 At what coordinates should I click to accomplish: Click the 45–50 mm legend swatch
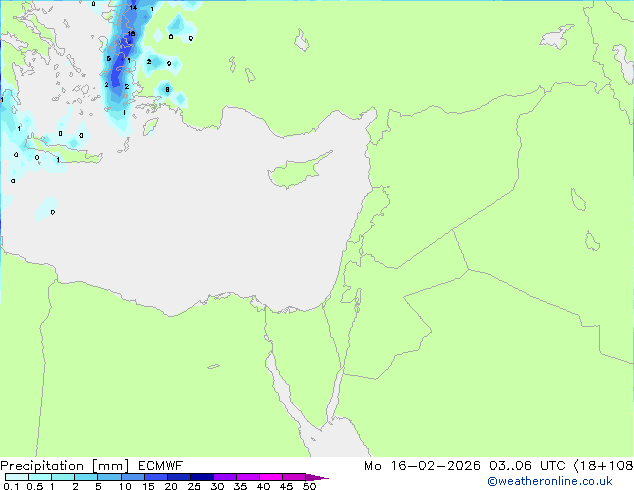(294, 477)
